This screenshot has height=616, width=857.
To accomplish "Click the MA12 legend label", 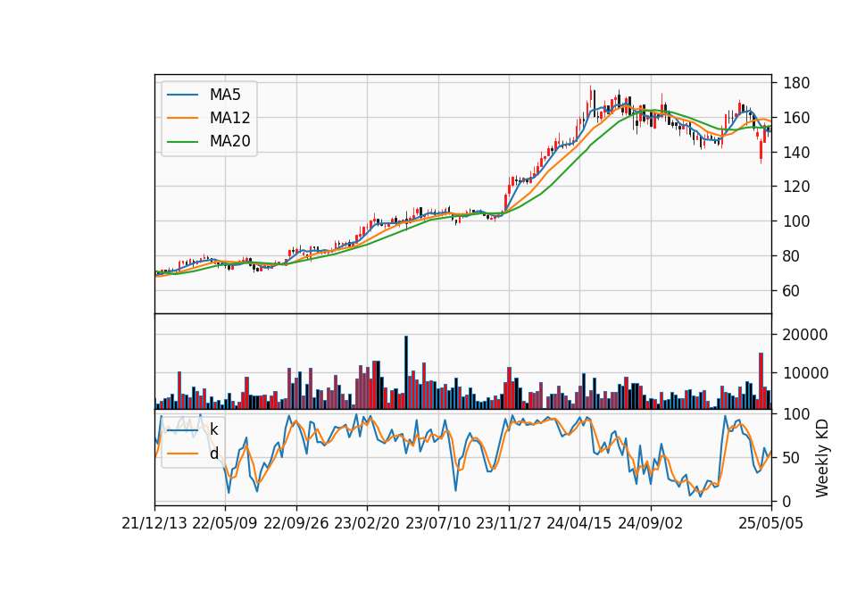I will pyautogui.click(x=229, y=118).
